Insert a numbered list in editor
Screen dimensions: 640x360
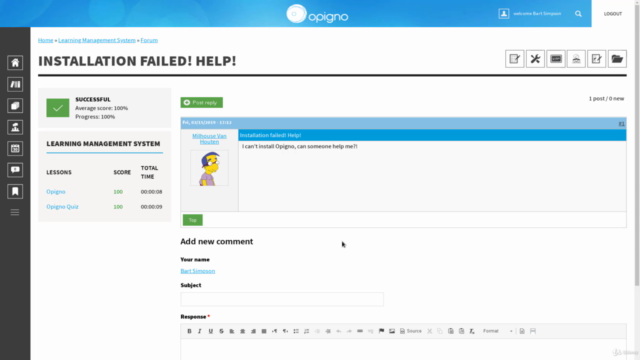[307, 331]
